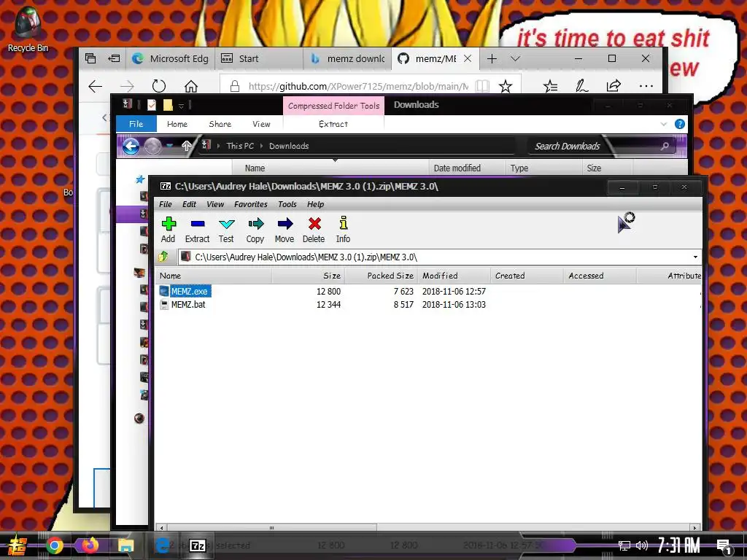Sort 7-Zip list by Name column
The image size is (747, 560).
[x=214, y=276]
